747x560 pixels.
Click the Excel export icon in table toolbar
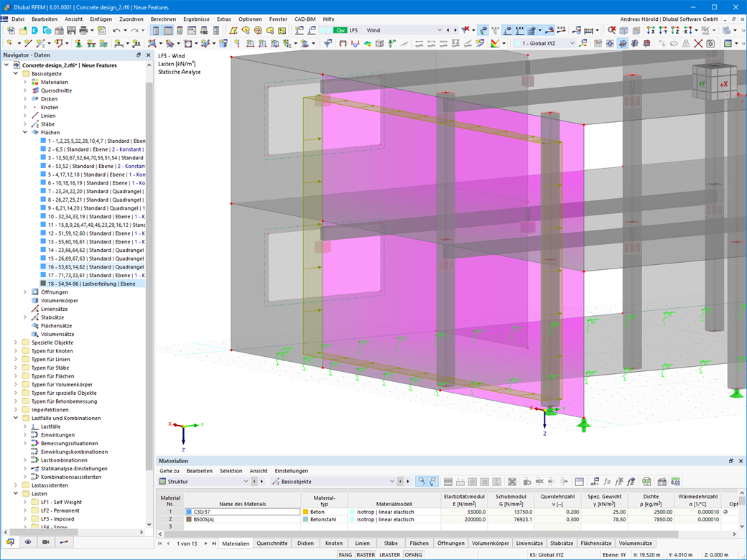646,482
